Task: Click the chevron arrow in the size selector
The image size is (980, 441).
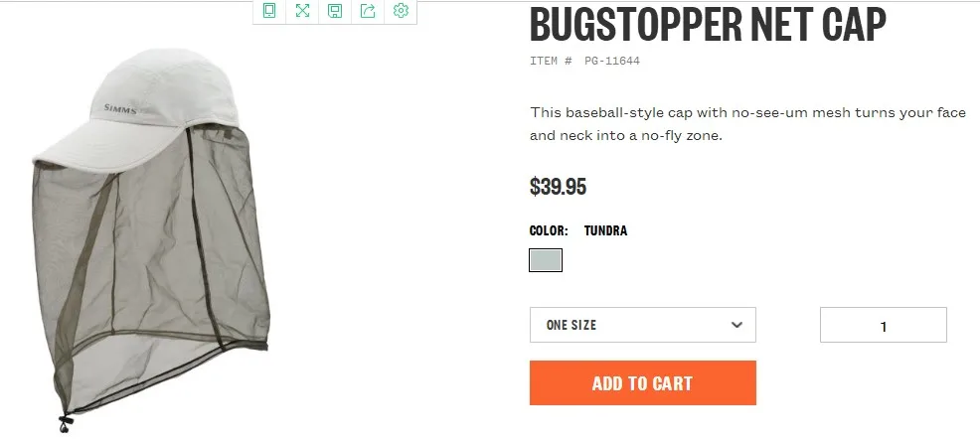Action: pyautogui.click(x=736, y=325)
